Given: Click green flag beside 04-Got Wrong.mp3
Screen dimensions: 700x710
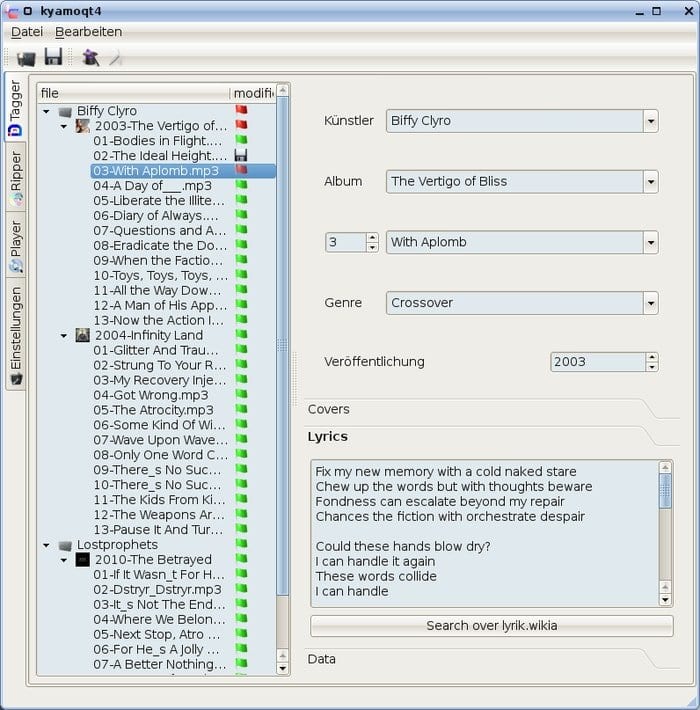Looking at the screenshot, I should 241,394.
